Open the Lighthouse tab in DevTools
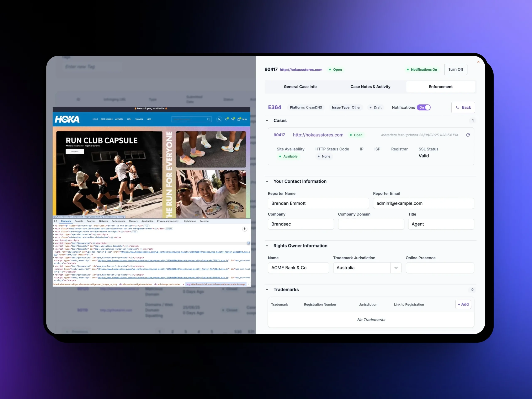The image size is (532, 399). point(190,221)
